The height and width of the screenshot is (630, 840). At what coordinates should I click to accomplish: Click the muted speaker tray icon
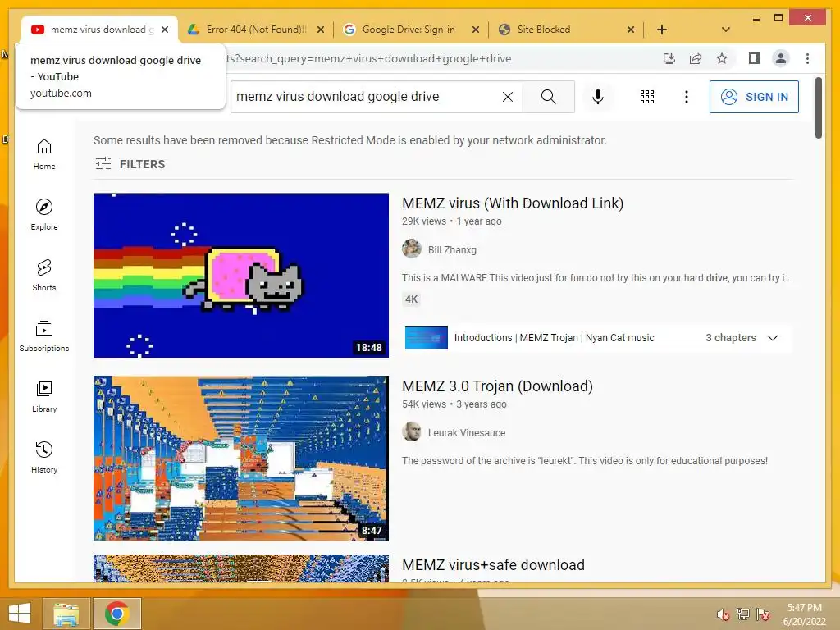click(x=724, y=614)
